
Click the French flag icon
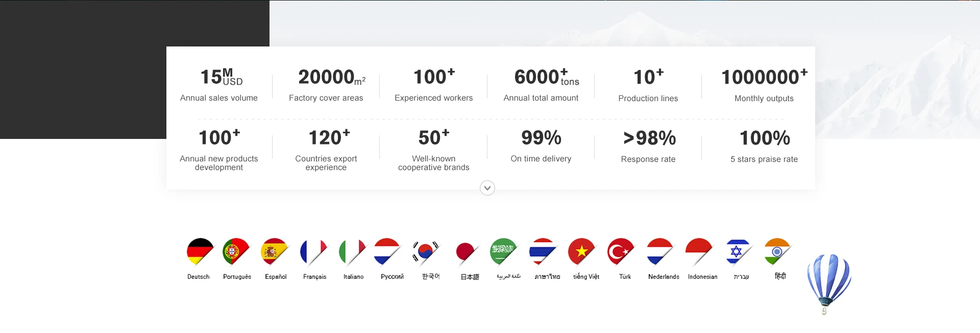pos(314,252)
